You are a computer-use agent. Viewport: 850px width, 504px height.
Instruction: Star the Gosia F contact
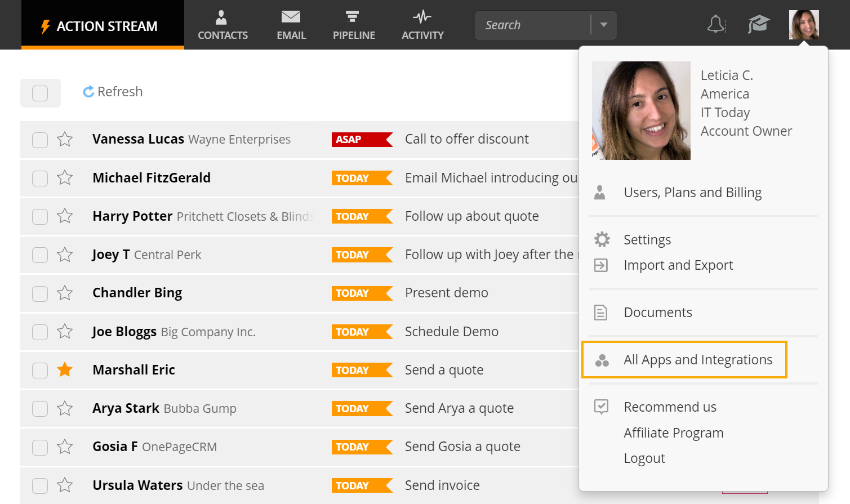tap(65, 447)
